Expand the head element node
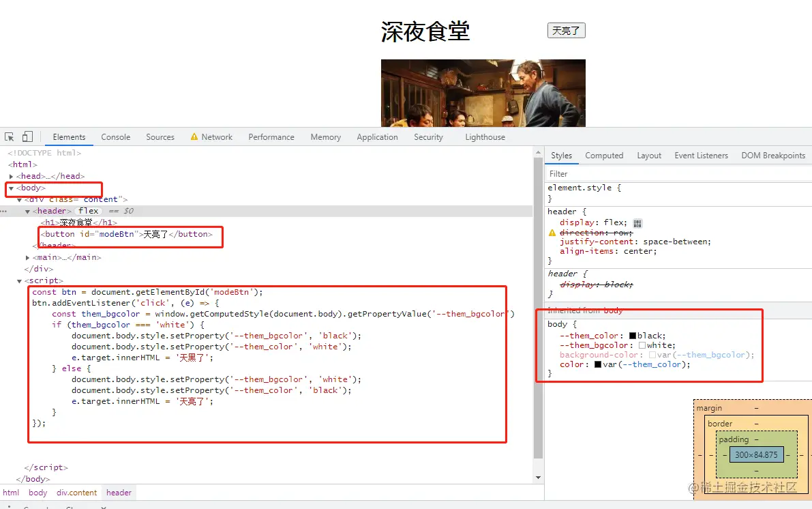 (12, 176)
